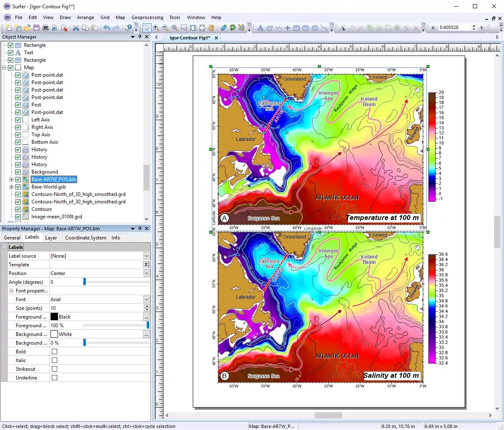Activate the Pan hand tool

(x=211, y=28)
